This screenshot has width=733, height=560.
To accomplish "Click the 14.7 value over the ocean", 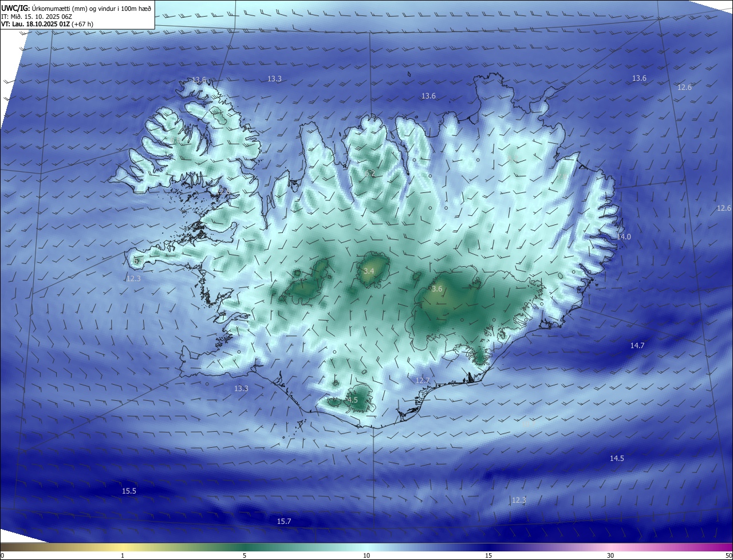I will (x=637, y=345).
